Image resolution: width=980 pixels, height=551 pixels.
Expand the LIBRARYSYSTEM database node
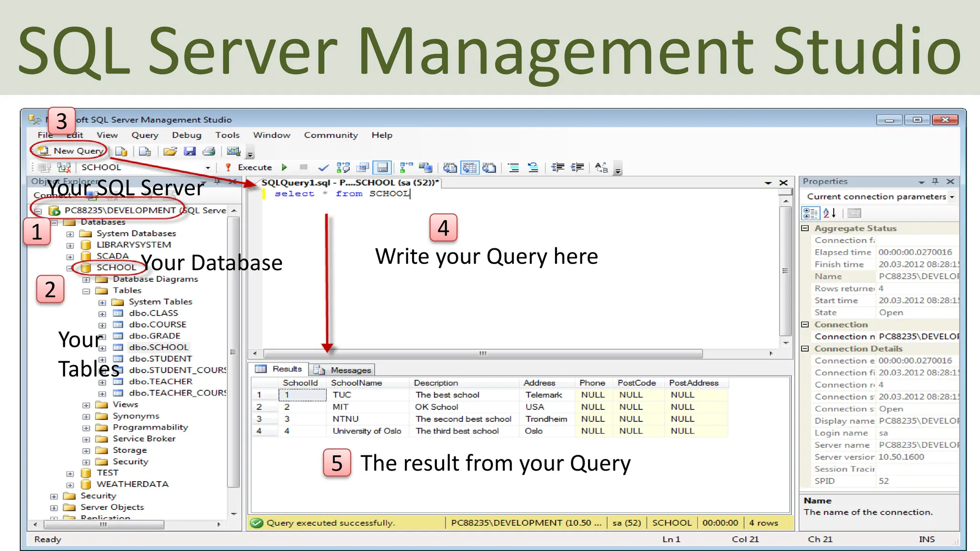tap(70, 245)
